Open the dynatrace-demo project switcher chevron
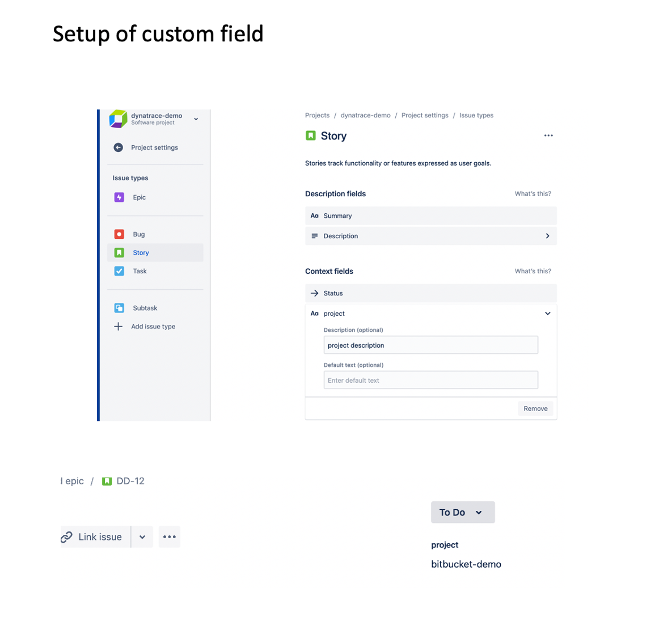672x638 pixels. click(196, 119)
